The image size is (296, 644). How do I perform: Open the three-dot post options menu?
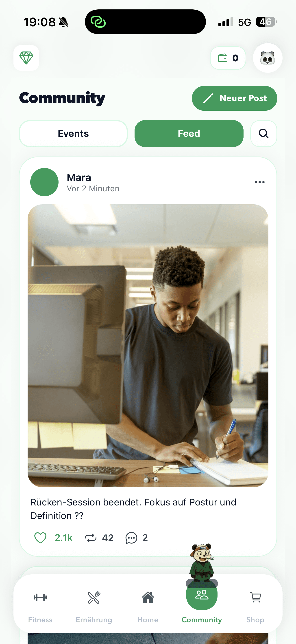260,182
